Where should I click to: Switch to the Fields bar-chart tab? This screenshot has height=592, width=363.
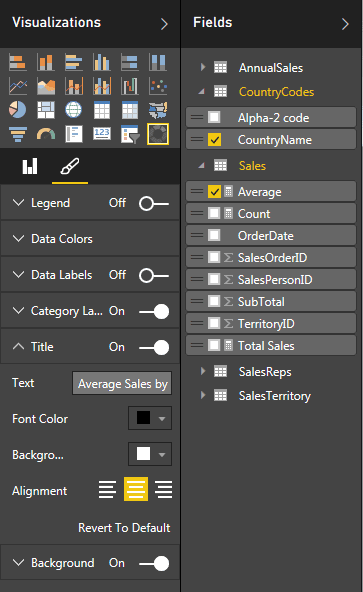click(x=30, y=166)
